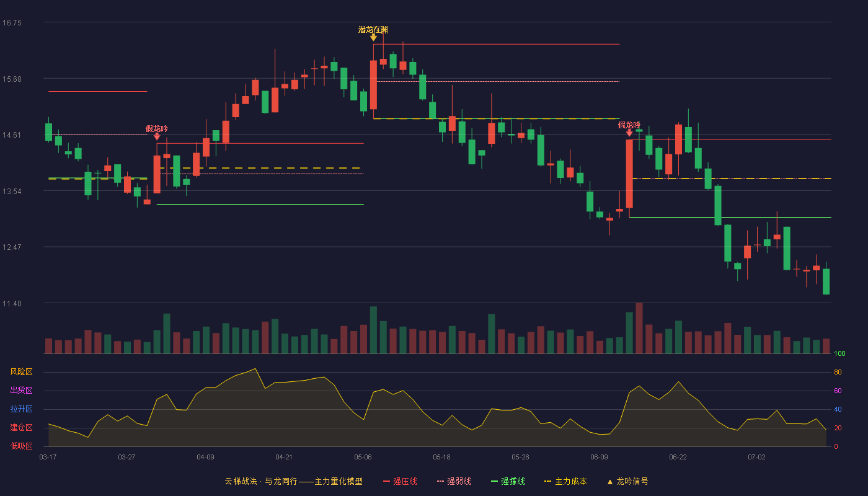Click the 06-22 date label

click(678, 457)
